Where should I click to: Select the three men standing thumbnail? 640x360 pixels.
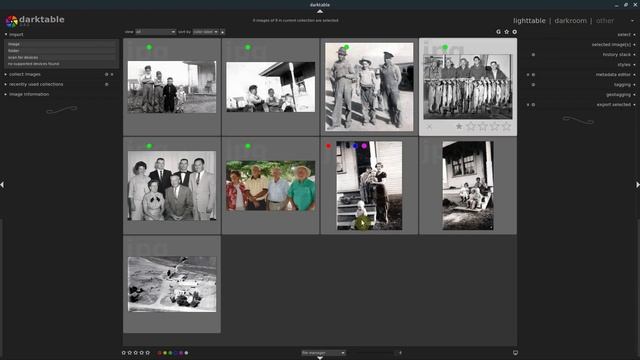pos(369,87)
